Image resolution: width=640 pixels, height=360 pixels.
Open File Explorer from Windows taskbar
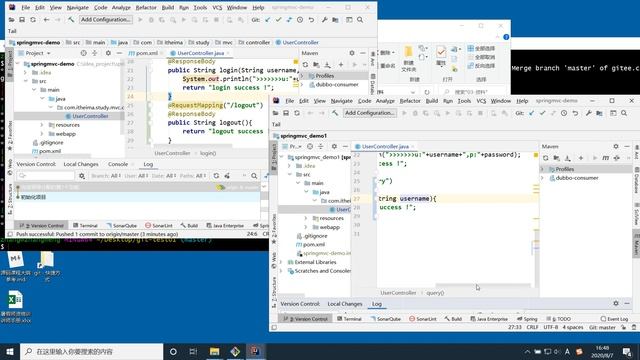coord(214,351)
